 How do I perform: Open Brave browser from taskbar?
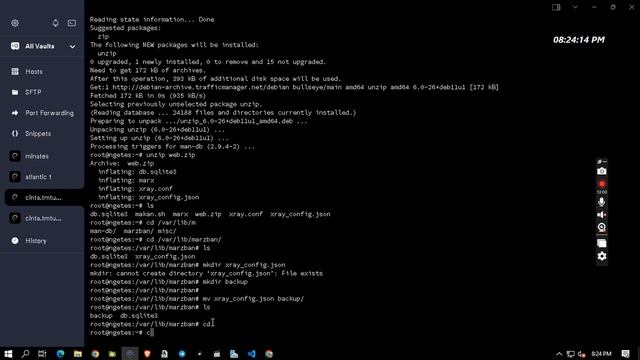pos(147,354)
